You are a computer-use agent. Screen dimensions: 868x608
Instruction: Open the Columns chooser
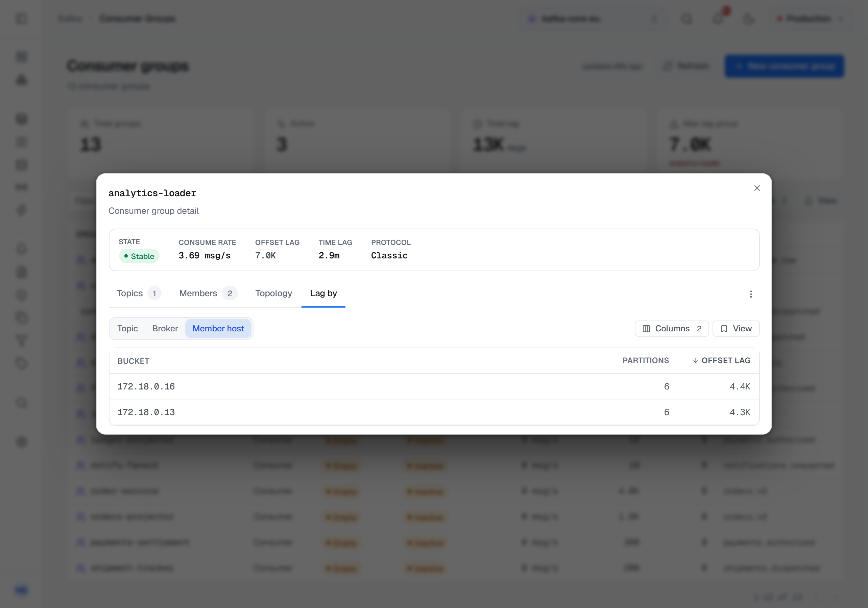click(x=672, y=328)
